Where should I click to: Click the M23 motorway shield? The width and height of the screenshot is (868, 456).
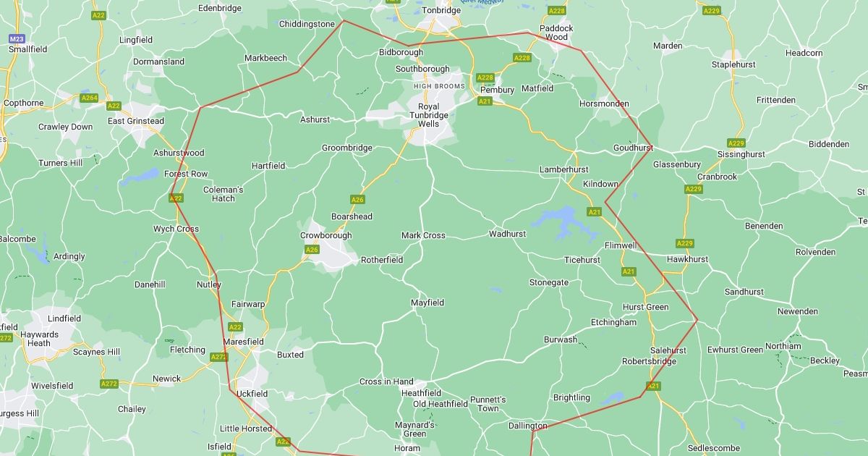tap(16, 38)
